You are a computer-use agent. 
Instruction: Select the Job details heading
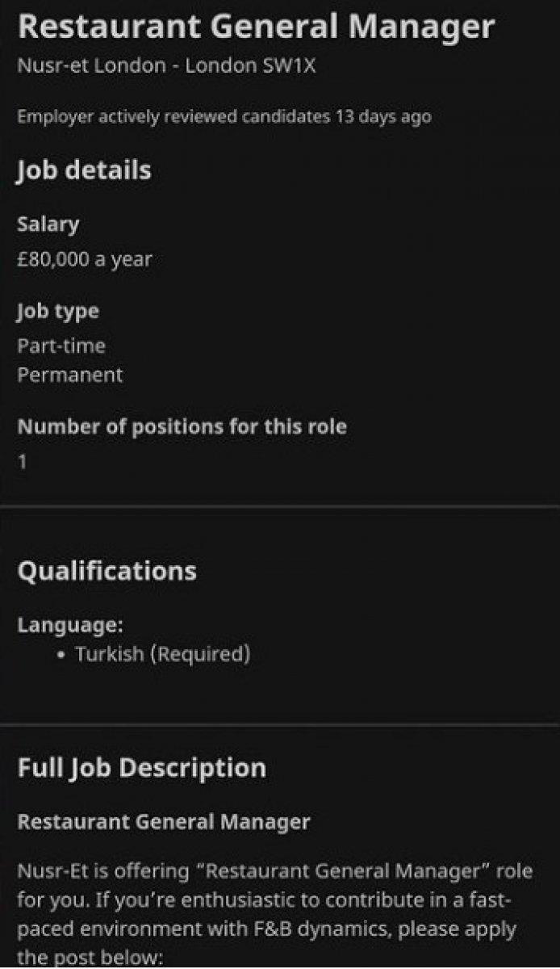coord(84,170)
